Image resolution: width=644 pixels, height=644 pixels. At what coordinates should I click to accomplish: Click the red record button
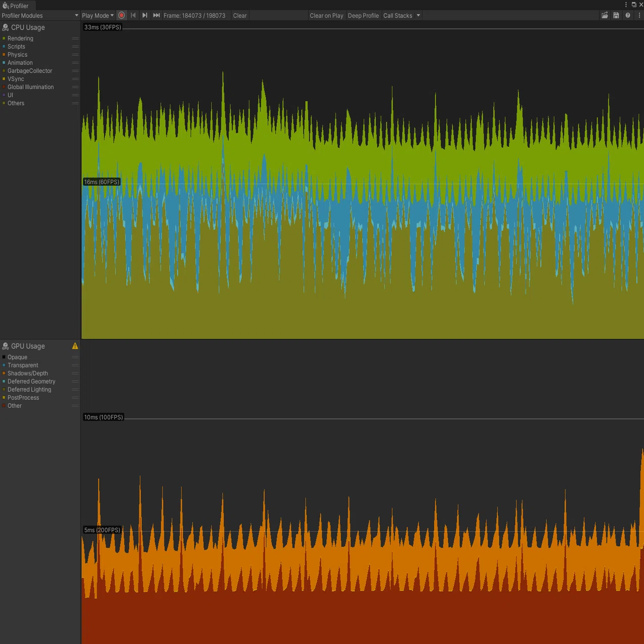pos(121,15)
